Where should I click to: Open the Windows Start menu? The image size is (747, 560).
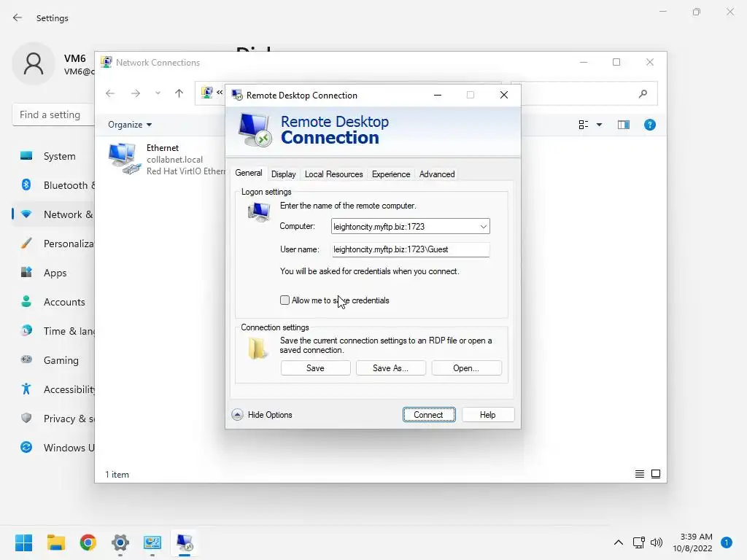pos(23,542)
